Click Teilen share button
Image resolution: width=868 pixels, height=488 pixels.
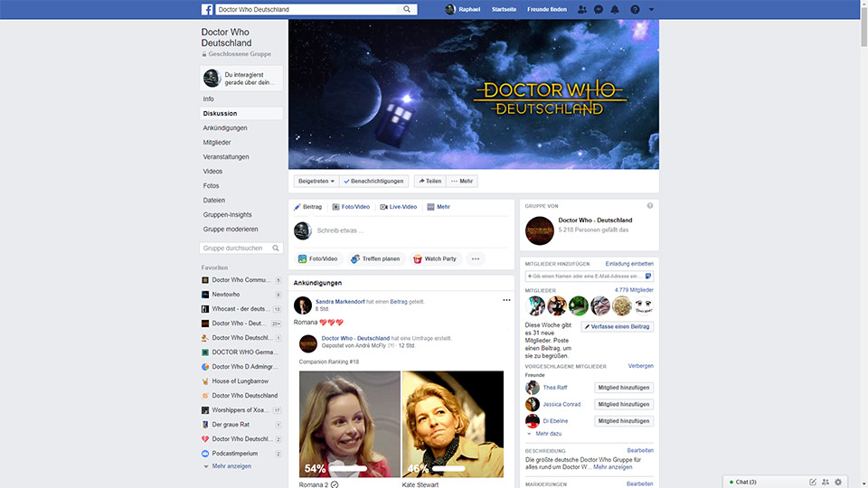pos(429,181)
